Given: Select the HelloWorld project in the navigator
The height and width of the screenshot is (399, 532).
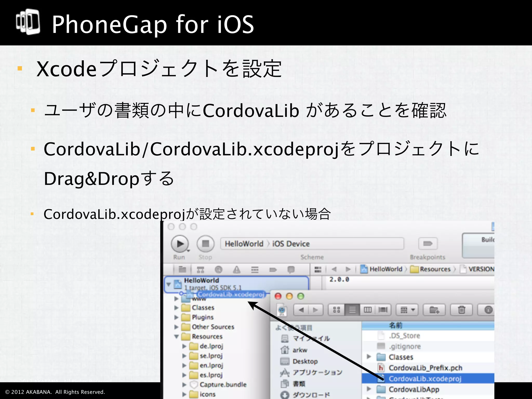Looking at the screenshot, I should [237, 284].
